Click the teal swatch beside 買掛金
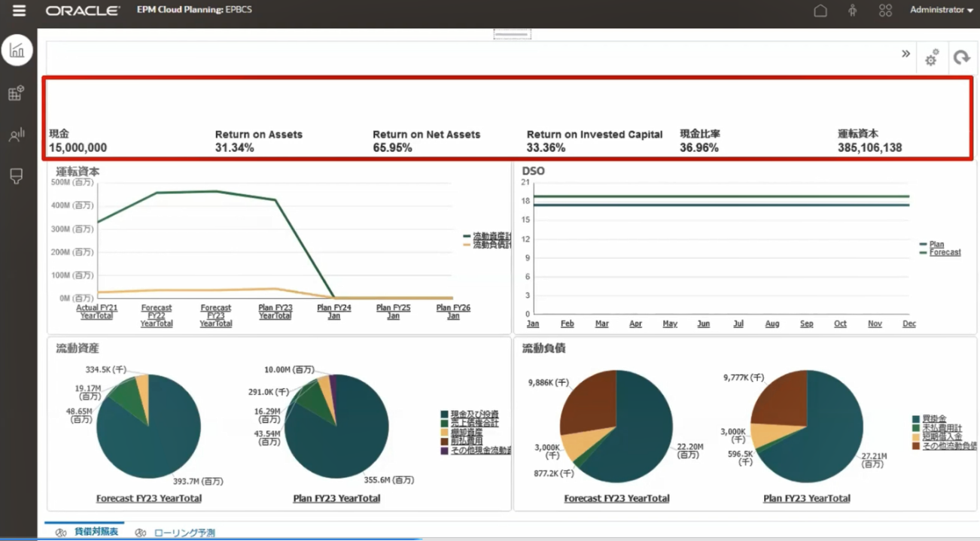The width and height of the screenshot is (980, 541). [916, 419]
